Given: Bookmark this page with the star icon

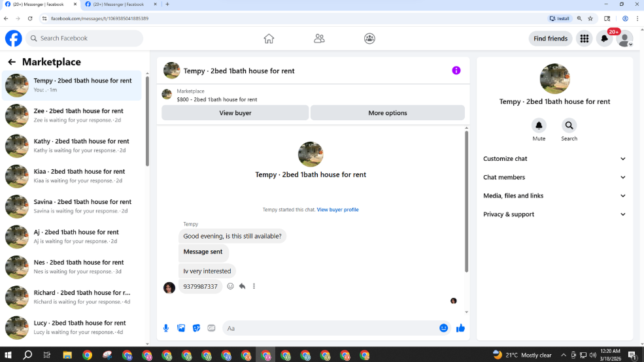Looking at the screenshot, I should (x=590, y=18).
